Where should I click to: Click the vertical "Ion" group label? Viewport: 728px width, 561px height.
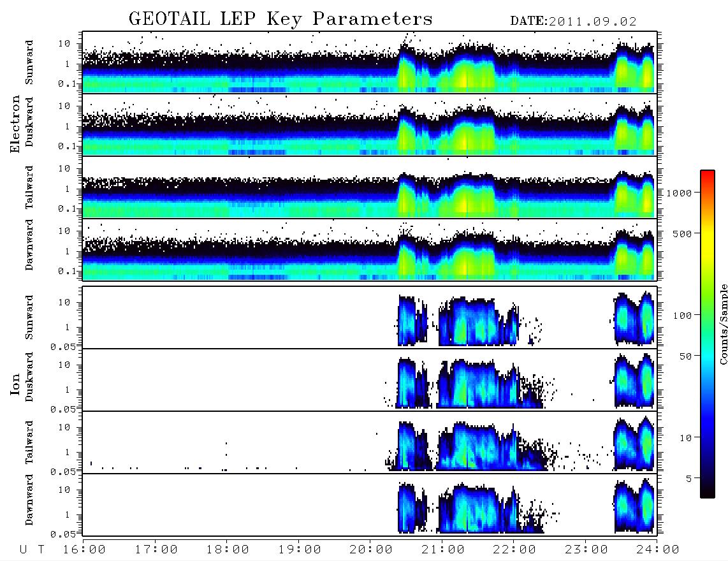pyautogui.click(x=15, y=384)
